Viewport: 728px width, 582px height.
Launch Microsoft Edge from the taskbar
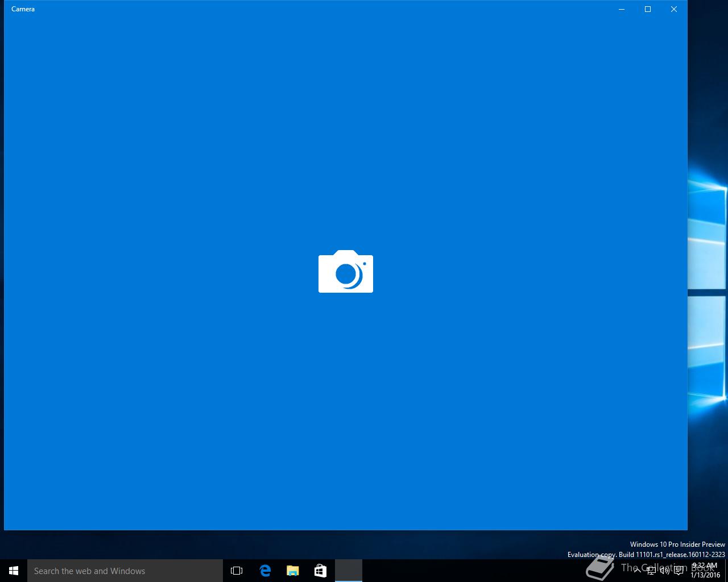(265, 571)
